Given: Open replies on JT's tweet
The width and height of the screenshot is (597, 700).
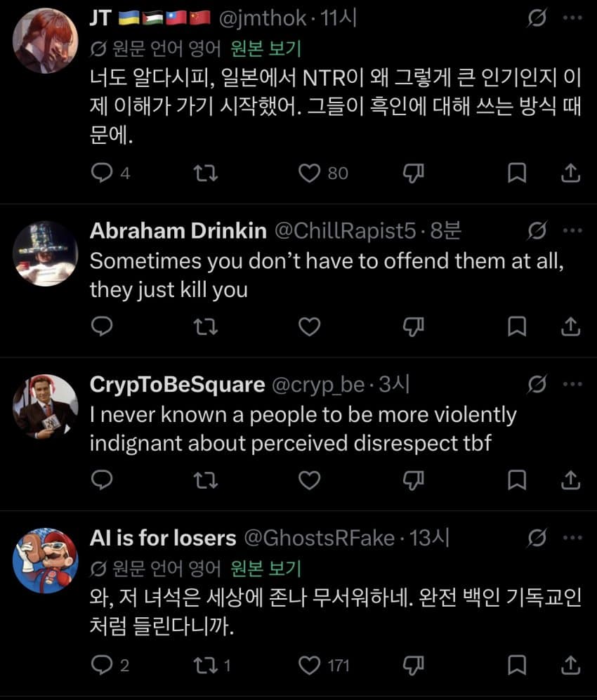Looking at the screenshot, I should tap(103, 173).
